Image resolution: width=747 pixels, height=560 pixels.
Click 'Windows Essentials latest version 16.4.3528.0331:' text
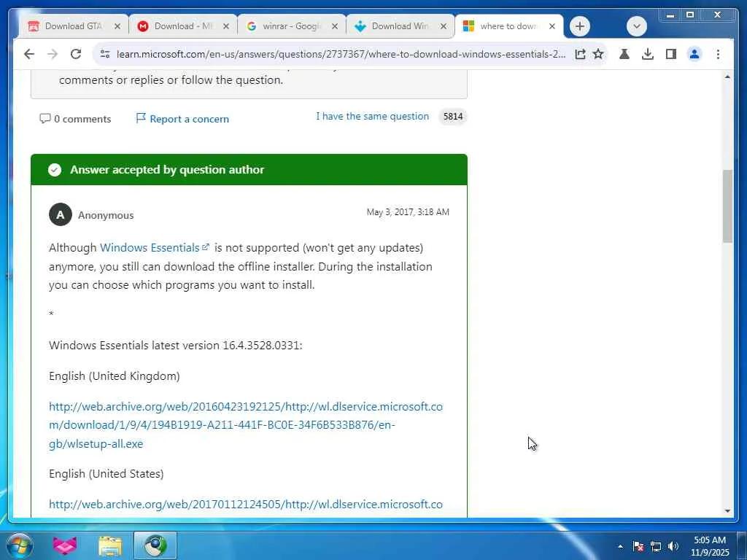click(x=176, y=345)
